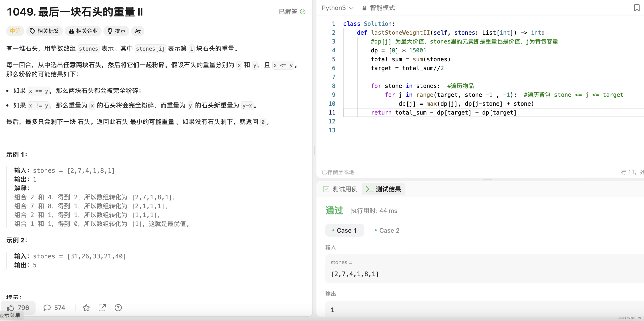Click the 执行用时: 44 ms text
Screen dimensions: 644x321
tap(374, 211)
